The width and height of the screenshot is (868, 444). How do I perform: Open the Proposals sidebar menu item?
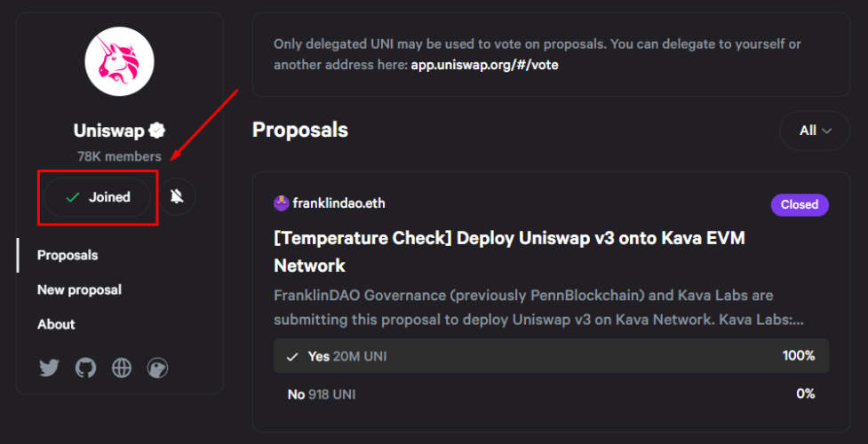click(68, 255)
